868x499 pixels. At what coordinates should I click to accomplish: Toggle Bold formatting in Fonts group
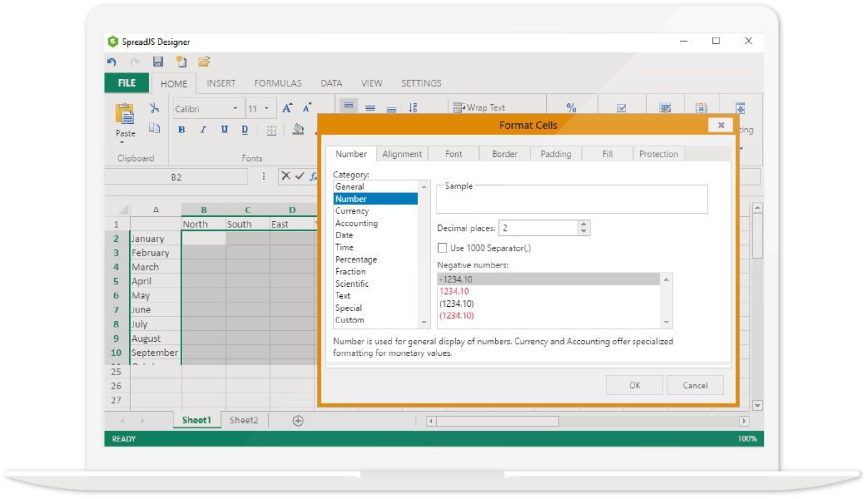(181, 130)
